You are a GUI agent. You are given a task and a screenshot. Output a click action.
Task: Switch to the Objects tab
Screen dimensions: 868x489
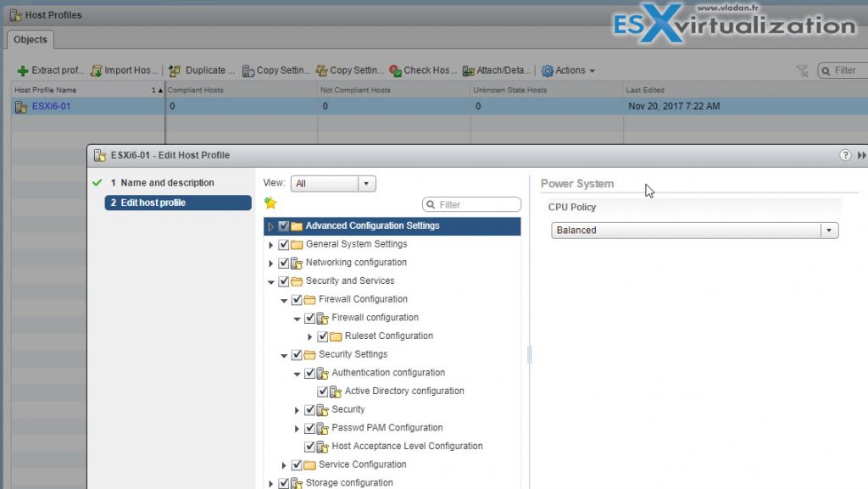click(30, 39)
